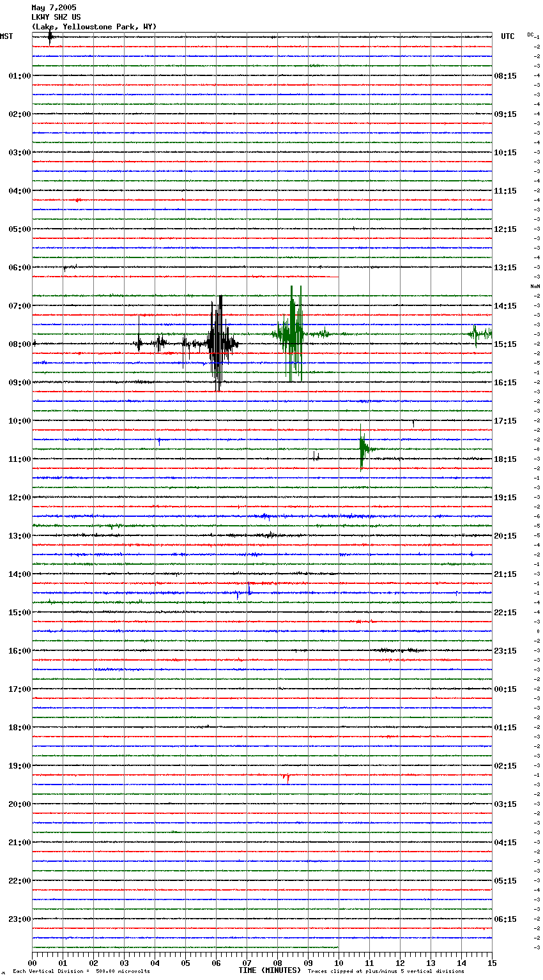Click the small red spike on the 19:15 trace
Image resolution: width=543 pixels, height=980 pixels.
287,777
